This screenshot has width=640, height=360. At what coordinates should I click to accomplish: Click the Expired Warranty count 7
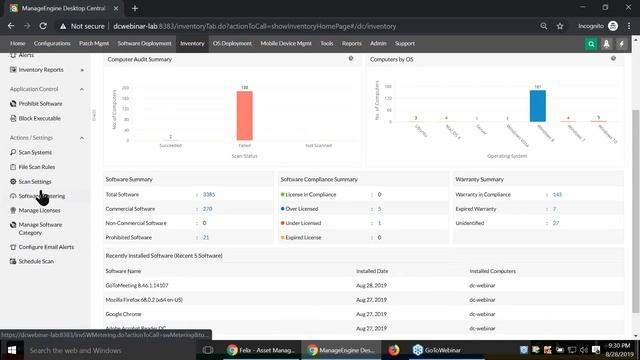coord(554,209)
